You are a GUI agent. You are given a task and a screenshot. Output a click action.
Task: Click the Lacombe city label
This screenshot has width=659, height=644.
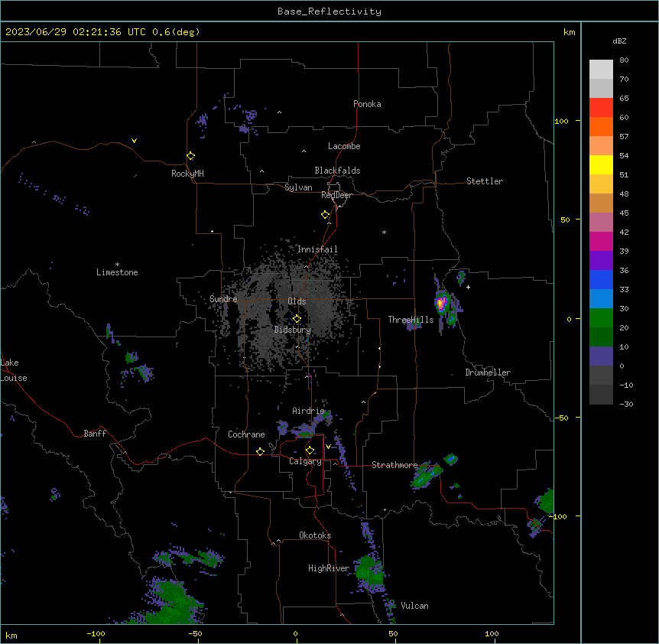(344, 146)
